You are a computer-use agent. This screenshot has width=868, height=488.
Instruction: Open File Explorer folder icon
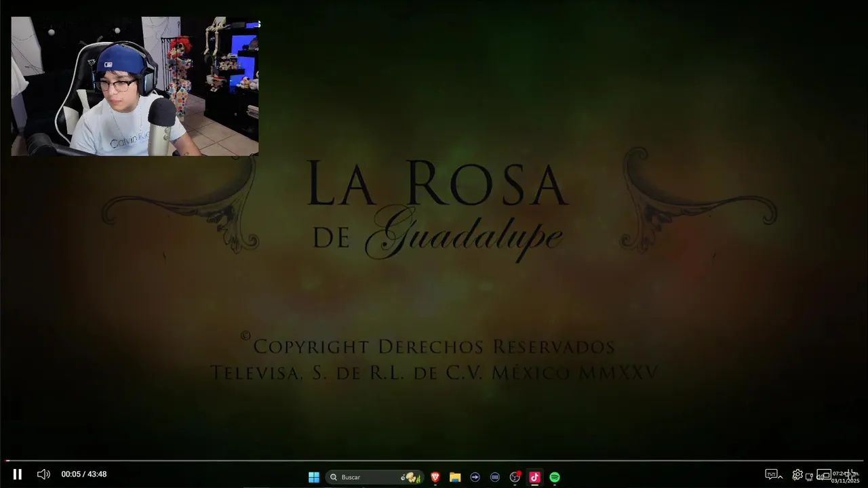click(455, 477)
